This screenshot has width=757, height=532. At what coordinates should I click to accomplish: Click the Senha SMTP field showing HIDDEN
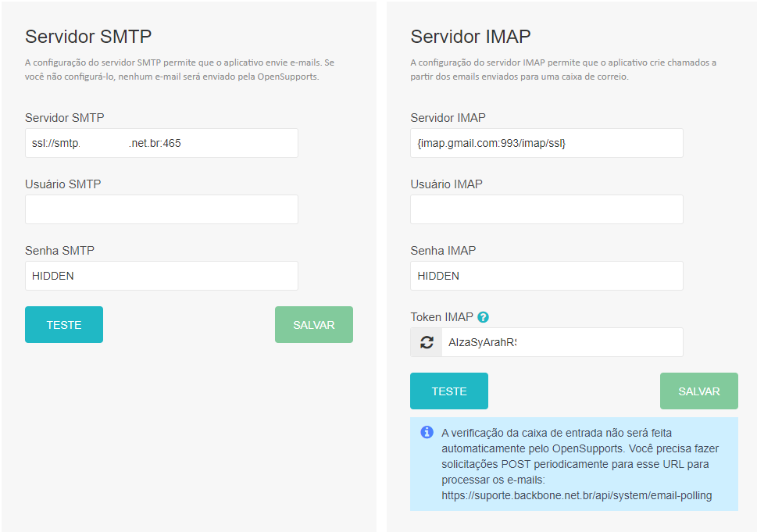pyautogui.click(x=161, y=276)
